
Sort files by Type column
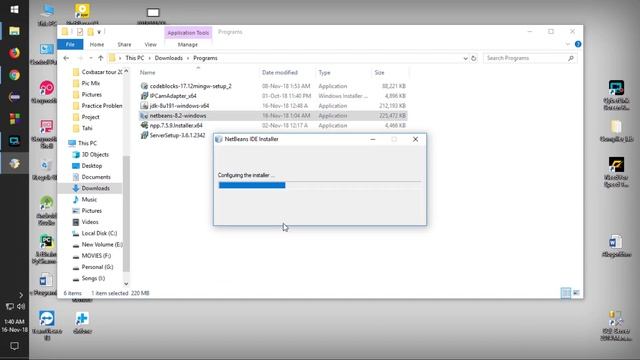[x=324, y=73]
